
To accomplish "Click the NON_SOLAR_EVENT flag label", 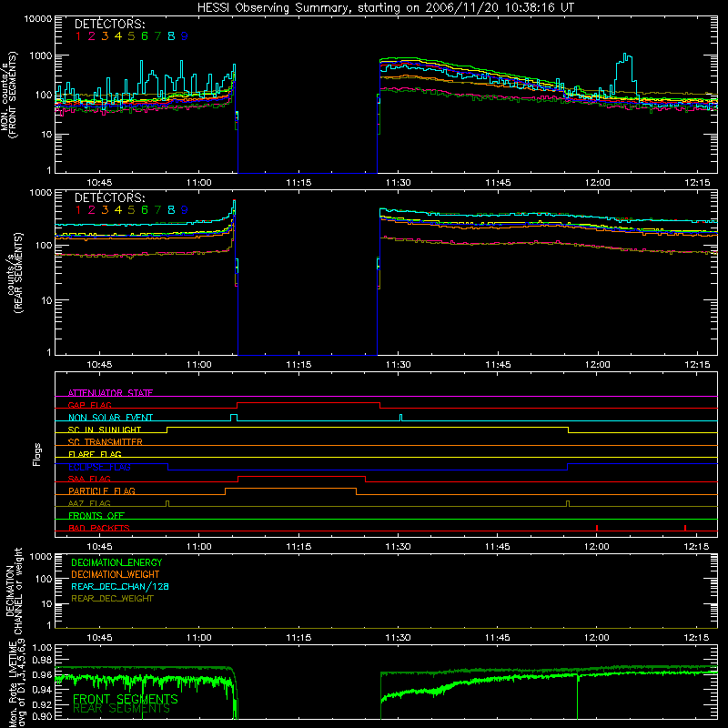I will point(110,418).
